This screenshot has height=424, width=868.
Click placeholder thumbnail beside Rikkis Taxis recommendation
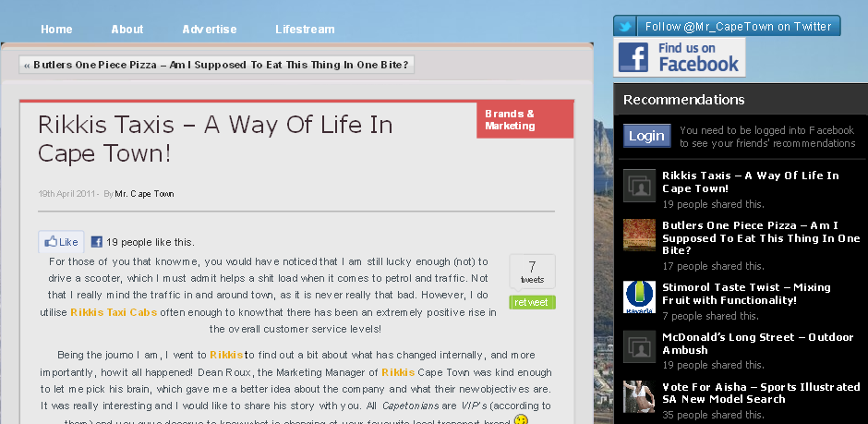[639, 186]
